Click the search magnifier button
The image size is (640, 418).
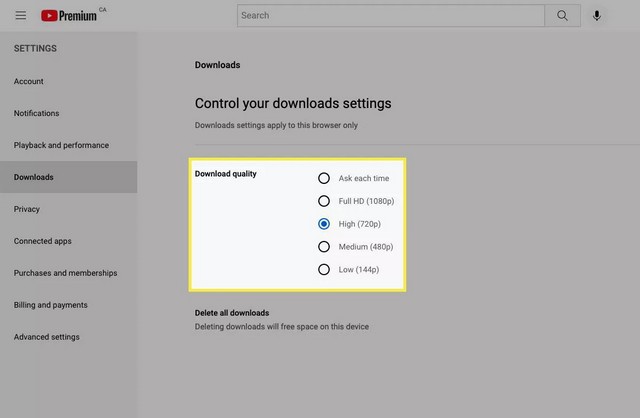[562, 16]
